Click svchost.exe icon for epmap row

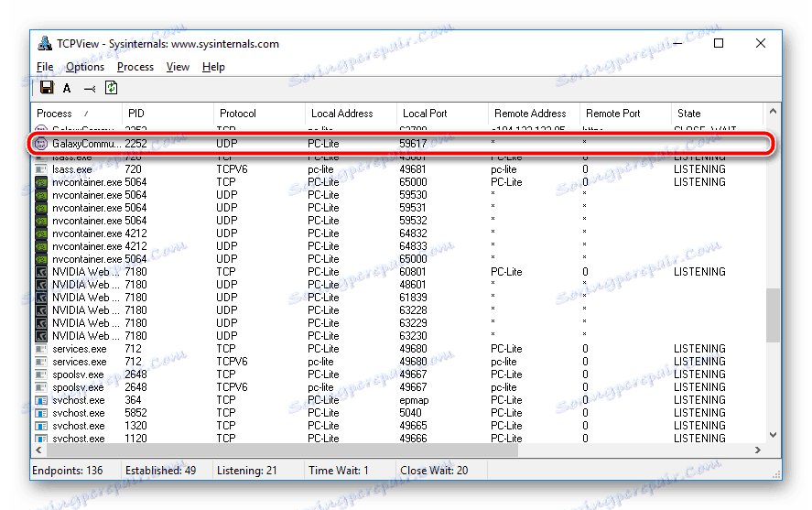[x=40, y=400]
